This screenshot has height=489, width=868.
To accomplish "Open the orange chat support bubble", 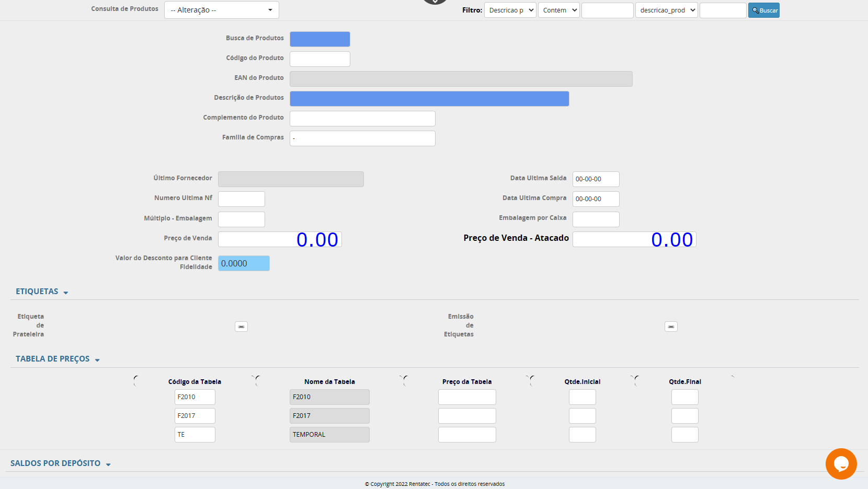I will [841, 463].
